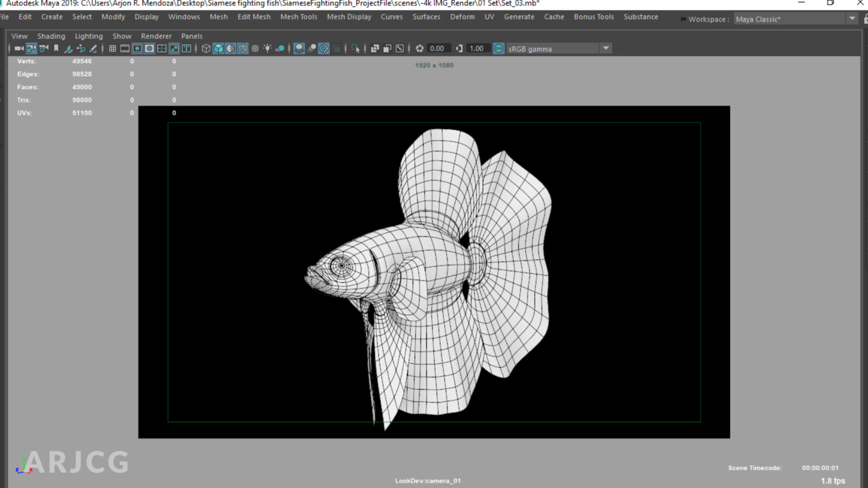
Task: Toggle the Depth of Field icon
Action: [x=337, y=48]
